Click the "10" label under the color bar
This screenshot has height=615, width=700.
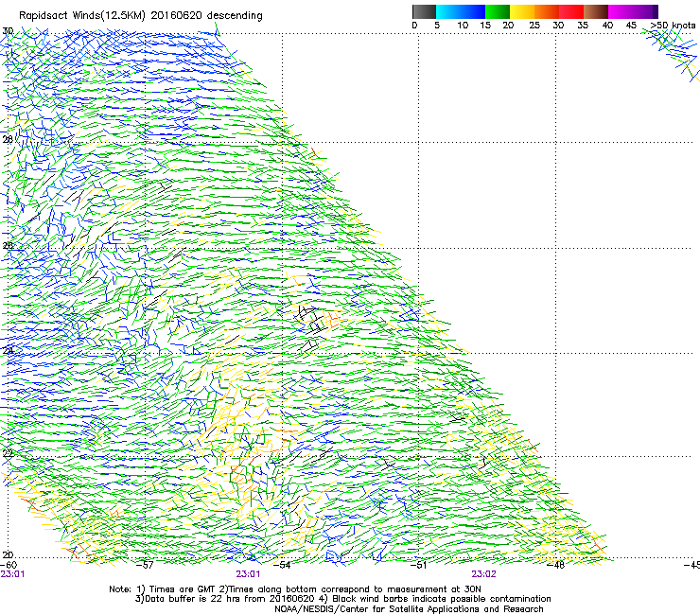pyautogui.click(x=463, y=26)
